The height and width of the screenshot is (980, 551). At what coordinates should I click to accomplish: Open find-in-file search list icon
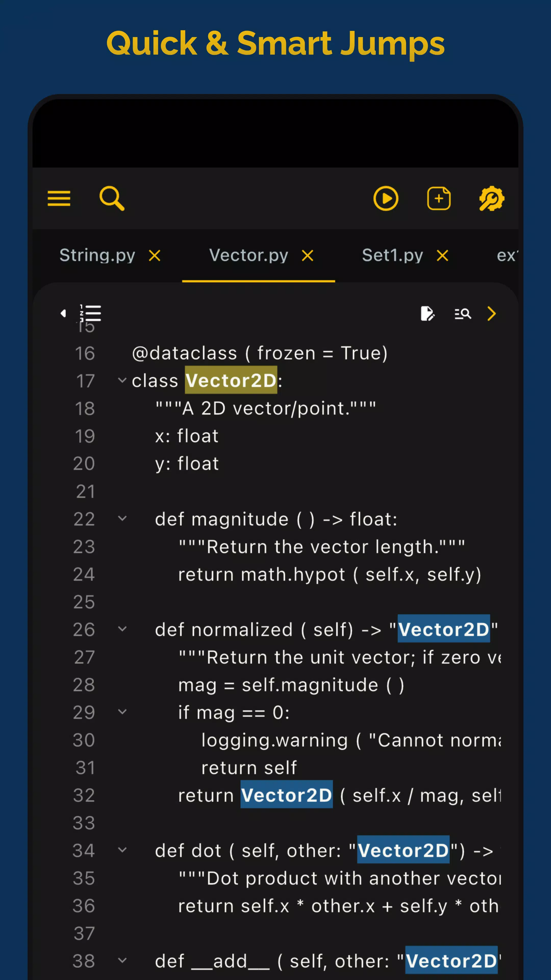(x=463, y=314)
